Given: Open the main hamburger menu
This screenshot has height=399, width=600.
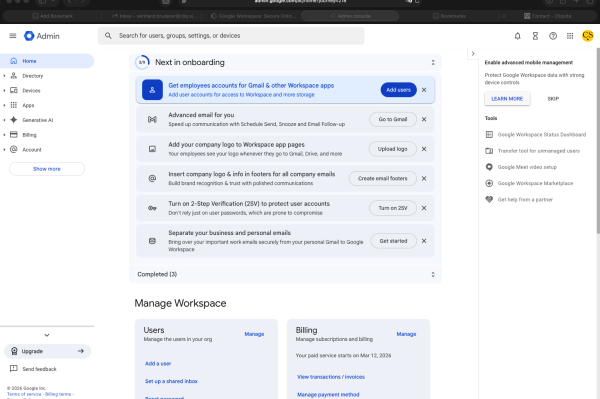Looking at the screenshot, I should click(x=13, y=36).
